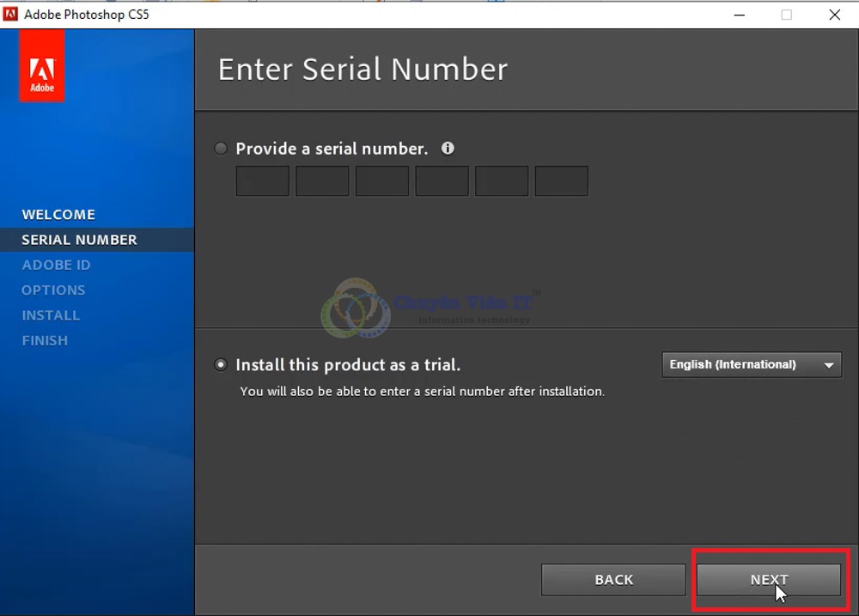Click the fifth serial number box
The image size is (859, 616).
click(x=502, y=181)
